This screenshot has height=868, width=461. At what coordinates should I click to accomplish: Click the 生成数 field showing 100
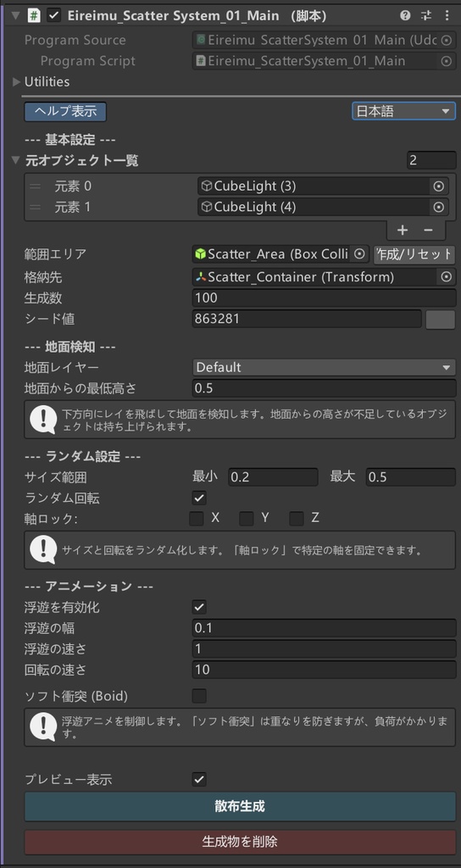324,298
